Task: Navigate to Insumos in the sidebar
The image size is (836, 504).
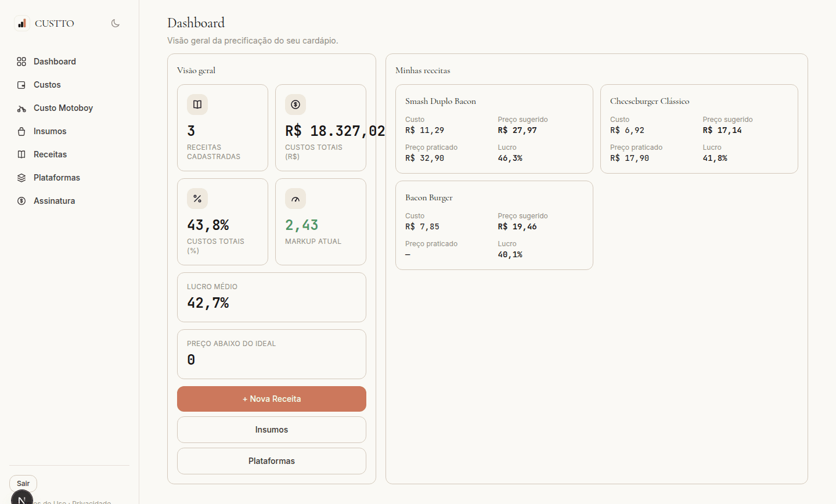Action: (70, 131)
